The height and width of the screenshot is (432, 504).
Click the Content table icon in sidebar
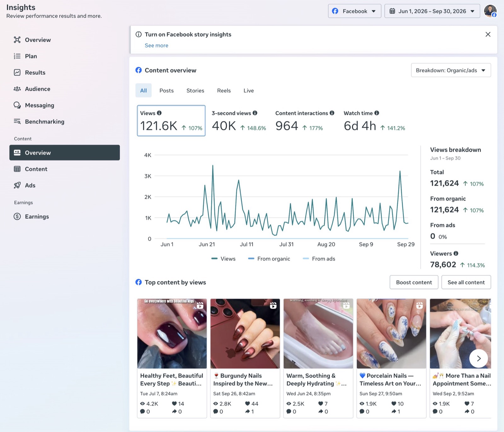(x=17, y=169)
